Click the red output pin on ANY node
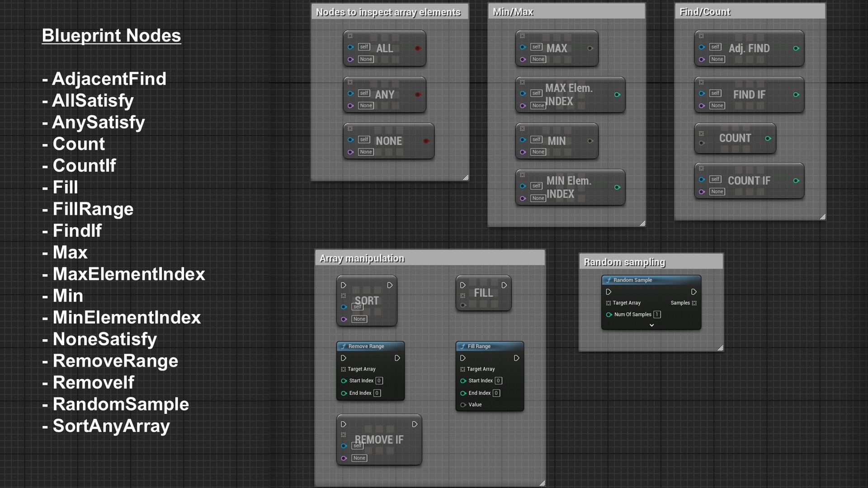 (x=418, y=94)
